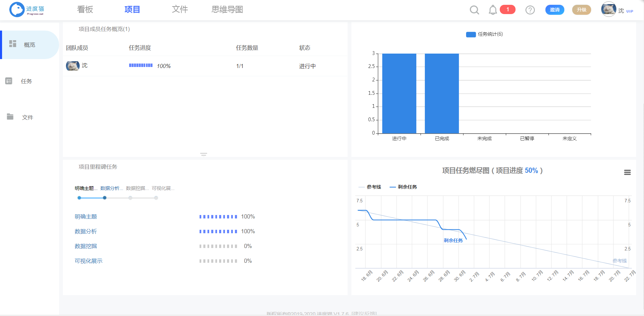Click the 明确主题 100% progress bar
644x316 pixels.
218,217
